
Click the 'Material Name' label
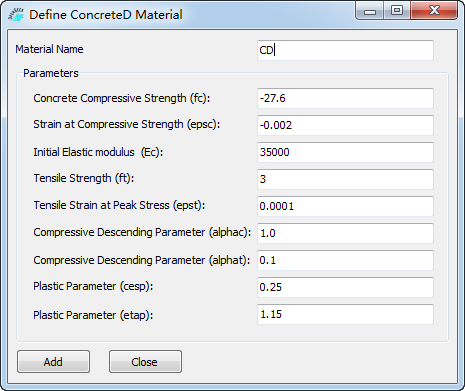[49, 49]
